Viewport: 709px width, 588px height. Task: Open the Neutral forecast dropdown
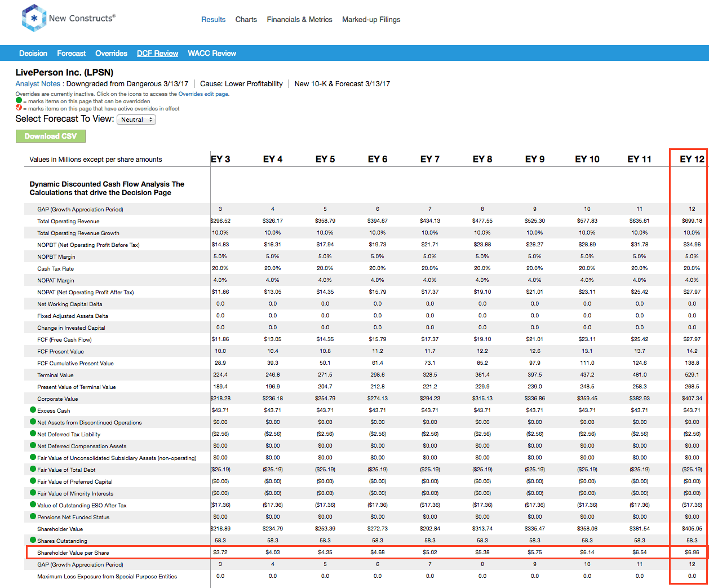[136, 120]
